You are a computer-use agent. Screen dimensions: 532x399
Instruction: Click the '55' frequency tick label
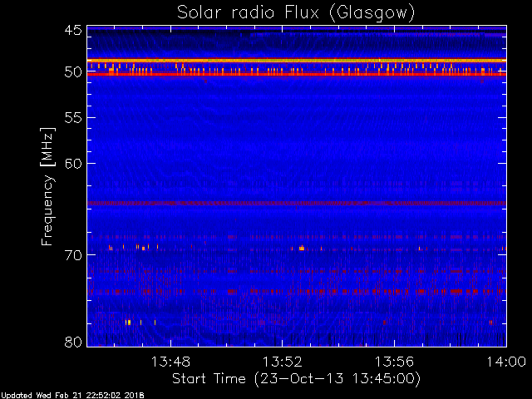pyautogui.click(x=73, y=118)
